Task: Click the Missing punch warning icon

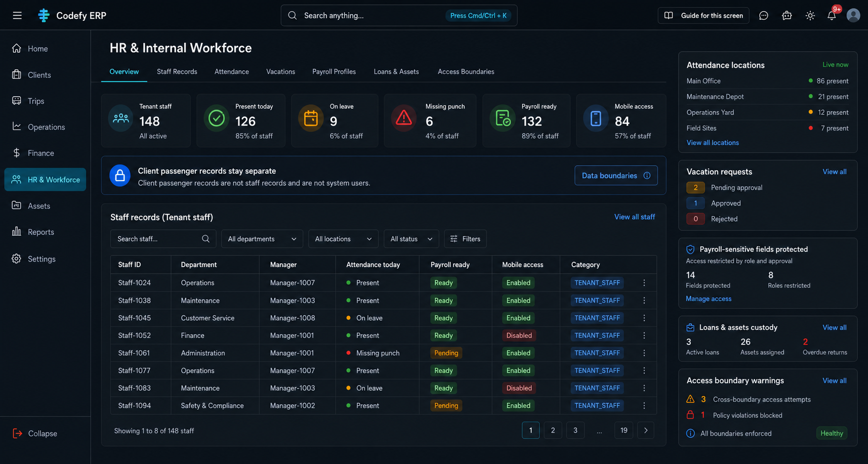Action: tap(404, 118)
